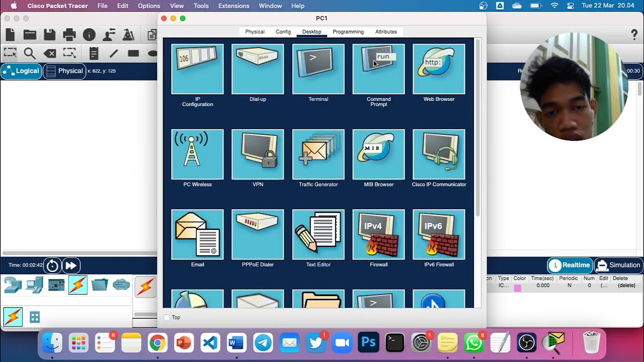The height and width of the screenshot is (362, 644).
Task: Select the Draw Line tool
Action: point(114,53)
